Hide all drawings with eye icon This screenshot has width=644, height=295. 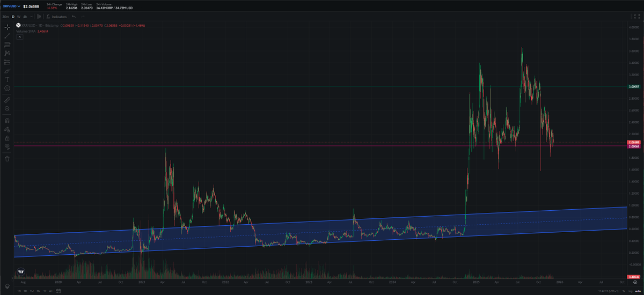[7, 146]
